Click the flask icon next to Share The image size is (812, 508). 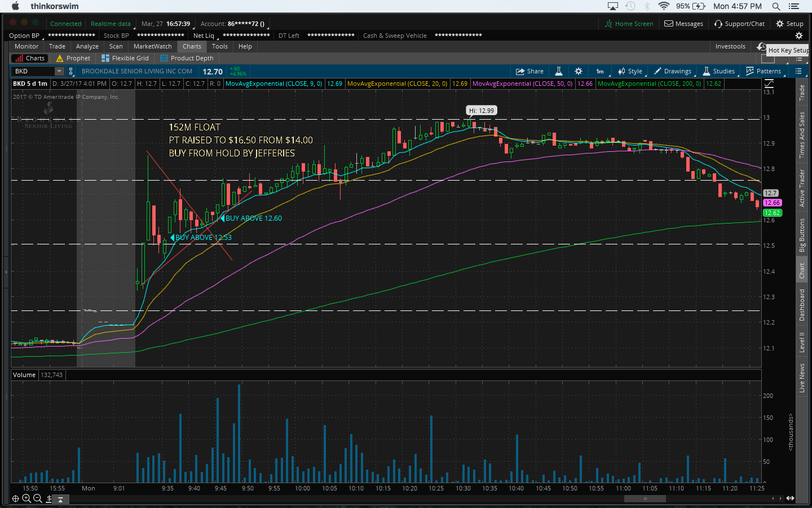point(558,71)
